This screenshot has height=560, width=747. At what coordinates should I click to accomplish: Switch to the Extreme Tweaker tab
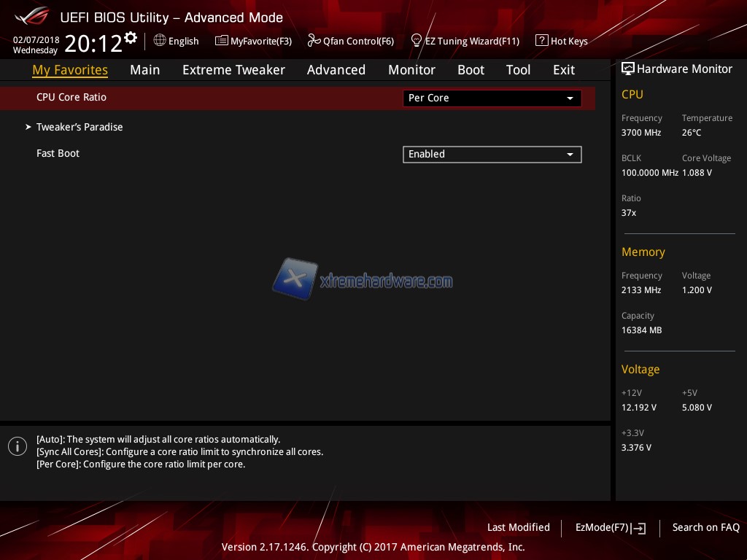tap(233, 70)
